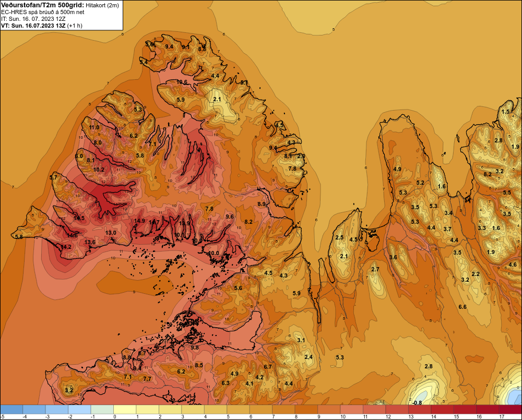Click the 2.7 temperature label
Viewport: 522px width, 420px height.
click(x=375, y=269)
